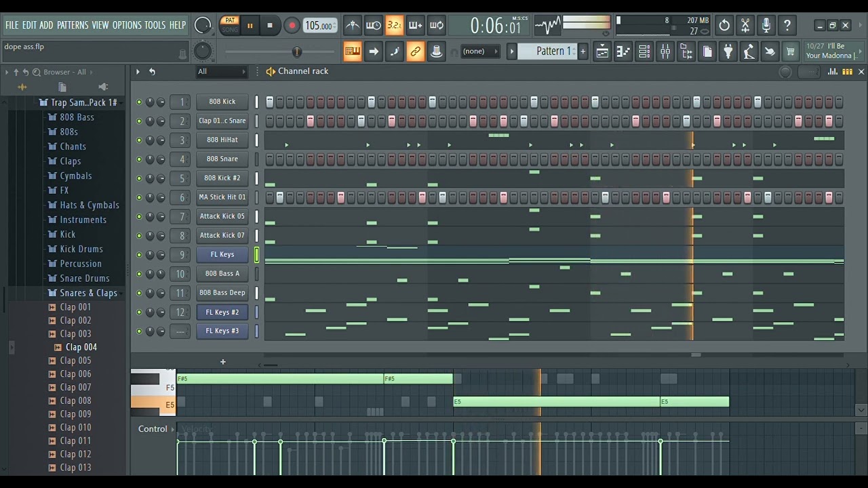
Task: Switch to SONG mode
Action: (230, 30)
